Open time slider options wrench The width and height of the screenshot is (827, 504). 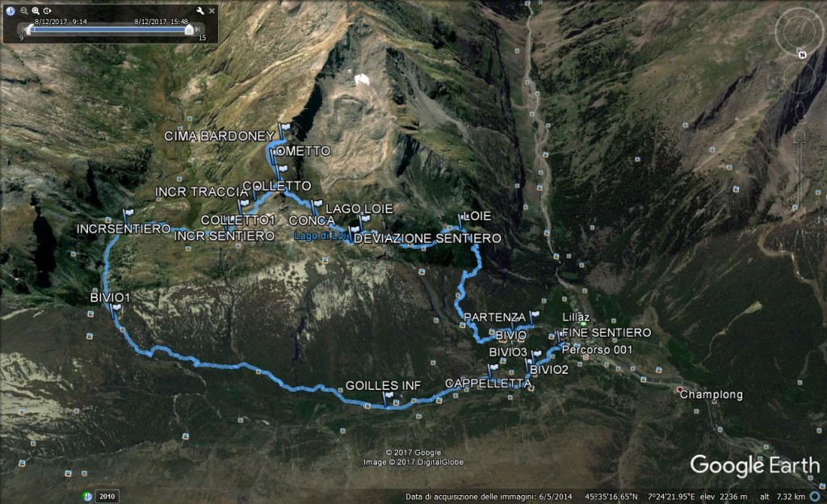(200, 10)
